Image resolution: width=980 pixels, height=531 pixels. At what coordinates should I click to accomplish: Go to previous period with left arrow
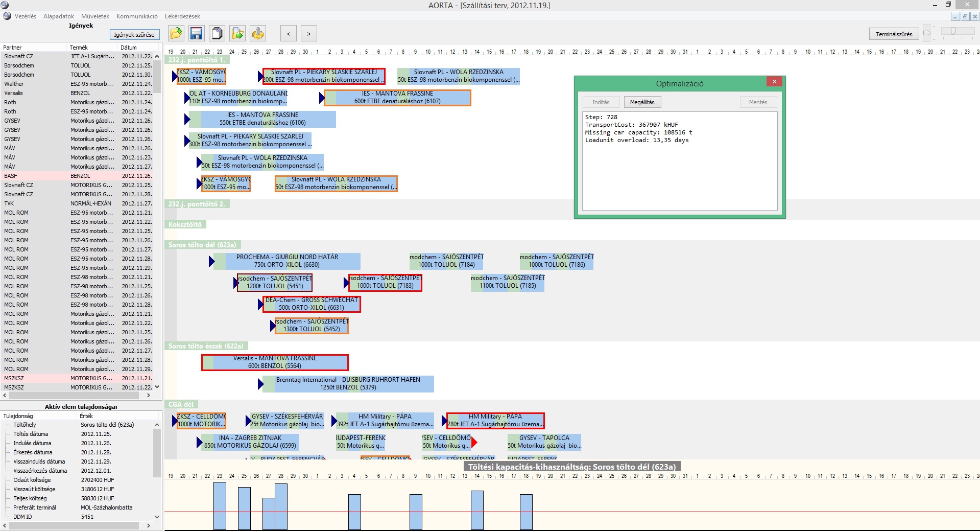click(x=289, y=34)
